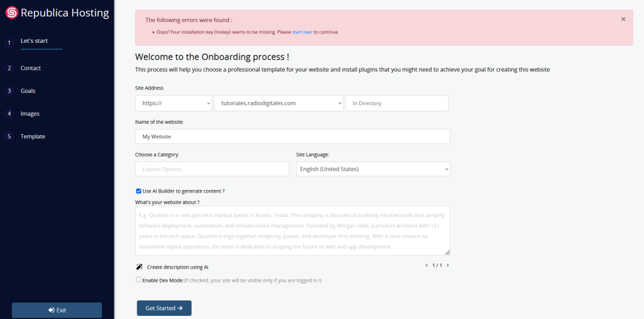Screen dimensions: 644x319
Task: Expand the Site Language dropdown
Action: (x=373, y=169)
